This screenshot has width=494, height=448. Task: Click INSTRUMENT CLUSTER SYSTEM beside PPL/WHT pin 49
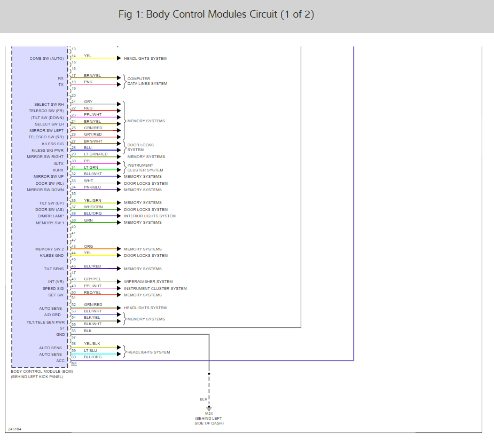[155, 289]
